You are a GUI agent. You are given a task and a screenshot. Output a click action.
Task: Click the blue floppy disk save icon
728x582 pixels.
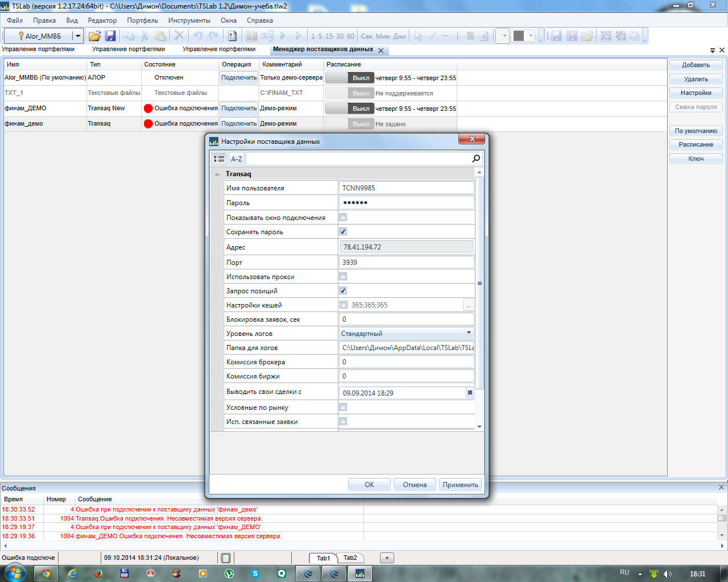[x=110, y=36]
